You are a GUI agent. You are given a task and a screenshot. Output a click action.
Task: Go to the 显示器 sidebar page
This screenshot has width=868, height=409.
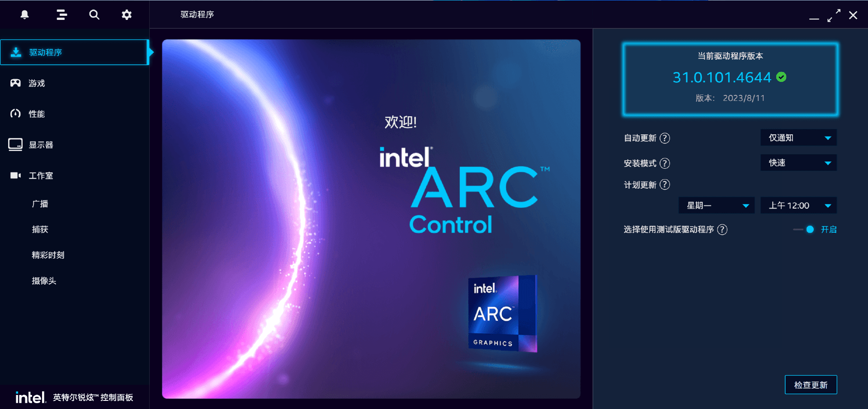point(75,145)
